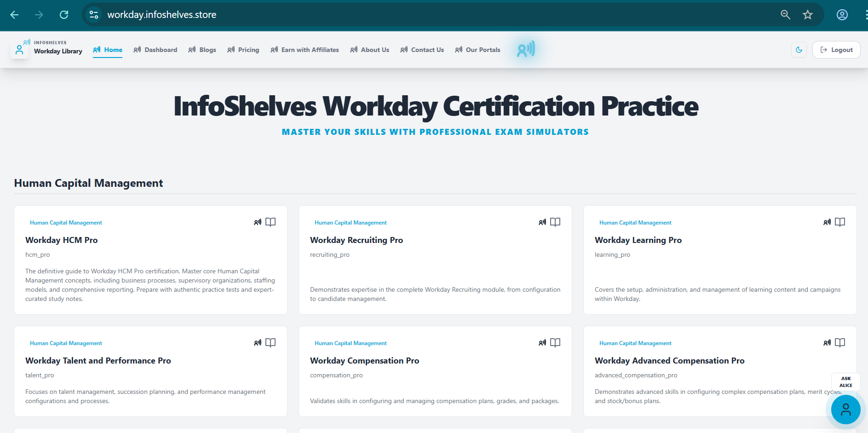Open the Earn with Affiliates link

click(x=310, y=50)
